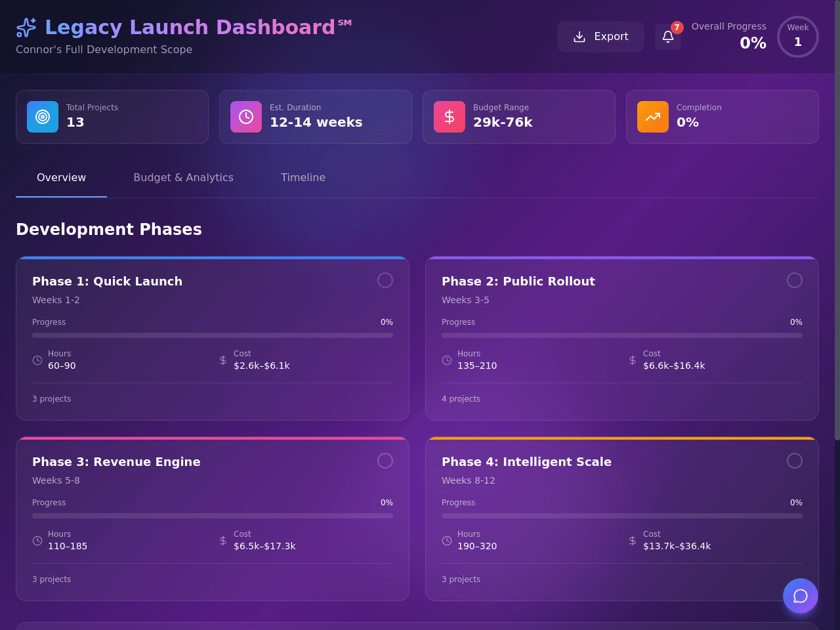
Task: Click the Phase 3 progress bar
Action: [213, 516]
